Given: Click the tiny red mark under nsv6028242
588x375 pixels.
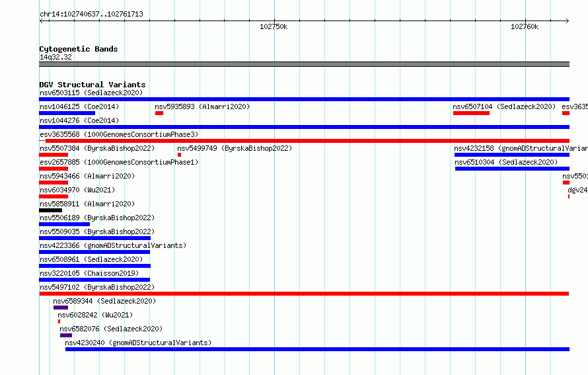Looking at the screenshot, I should 59,321.
